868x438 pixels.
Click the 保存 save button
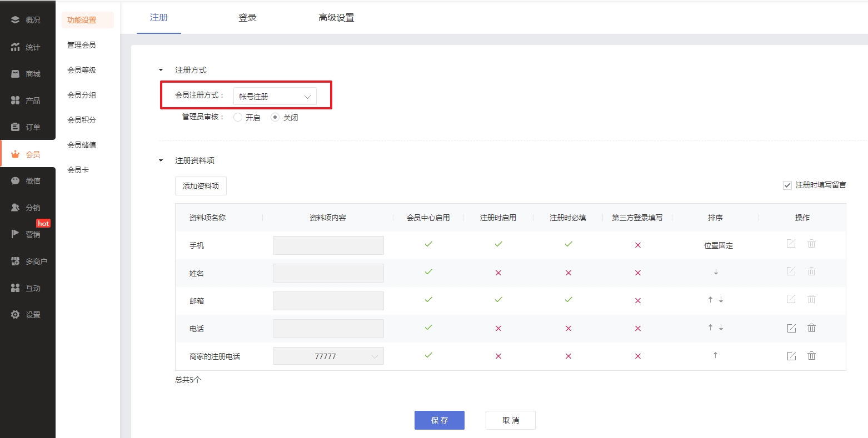click(440, 420)
